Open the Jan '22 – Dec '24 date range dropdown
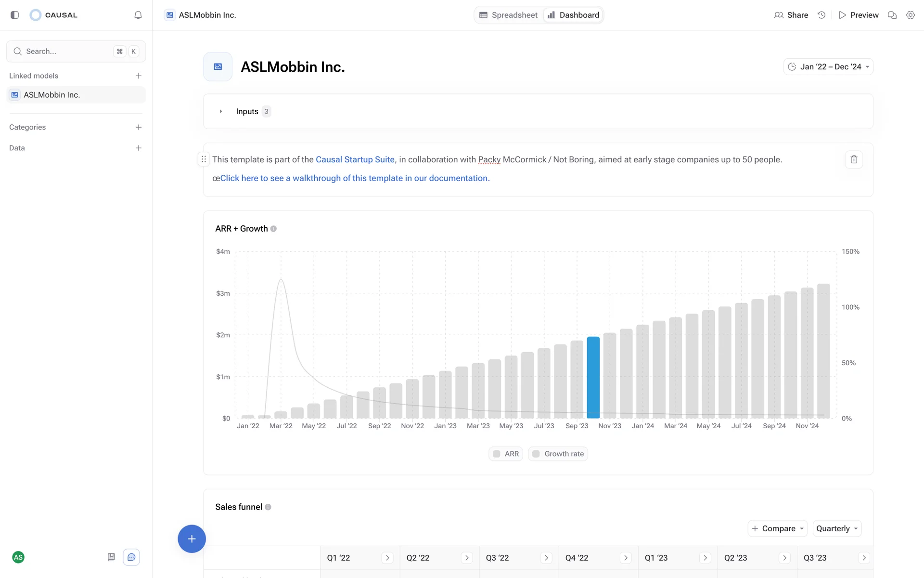The image size is (924, 578). [x=828, y=67]
